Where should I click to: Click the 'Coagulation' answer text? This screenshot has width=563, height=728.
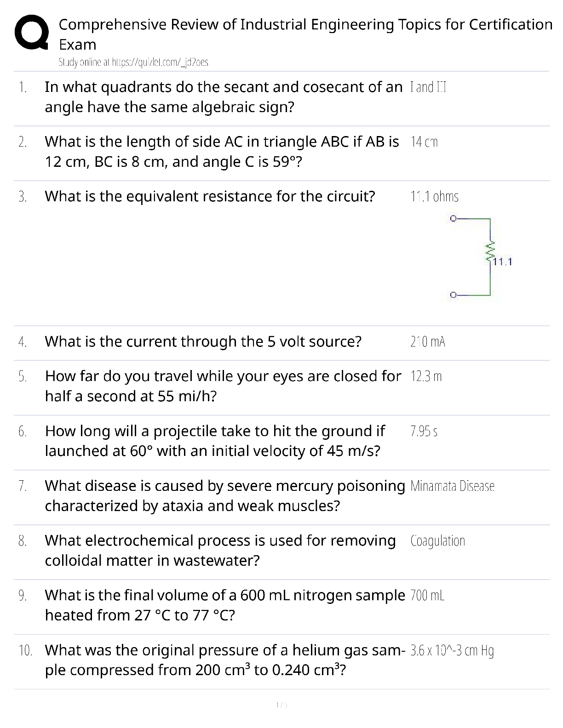438,541
